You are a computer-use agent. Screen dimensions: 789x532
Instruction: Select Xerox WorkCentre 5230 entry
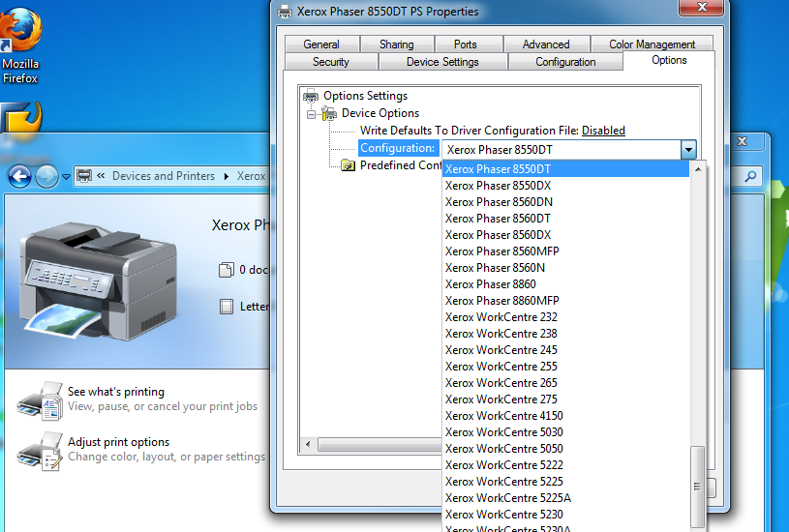pyautogui.click(x=565, y=515)
